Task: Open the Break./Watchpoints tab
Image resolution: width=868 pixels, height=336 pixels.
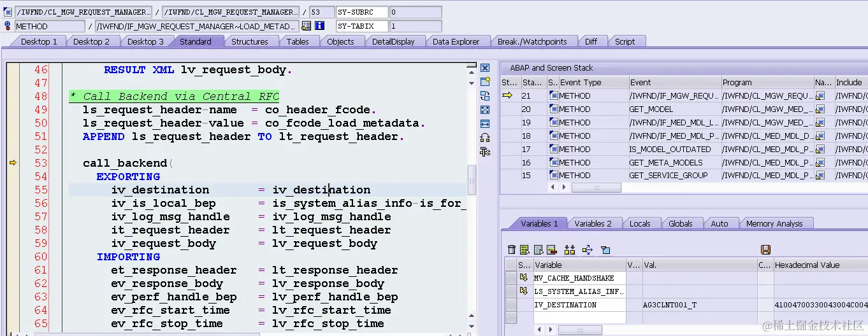Action: pyautogui.click(x=532, y=41)
